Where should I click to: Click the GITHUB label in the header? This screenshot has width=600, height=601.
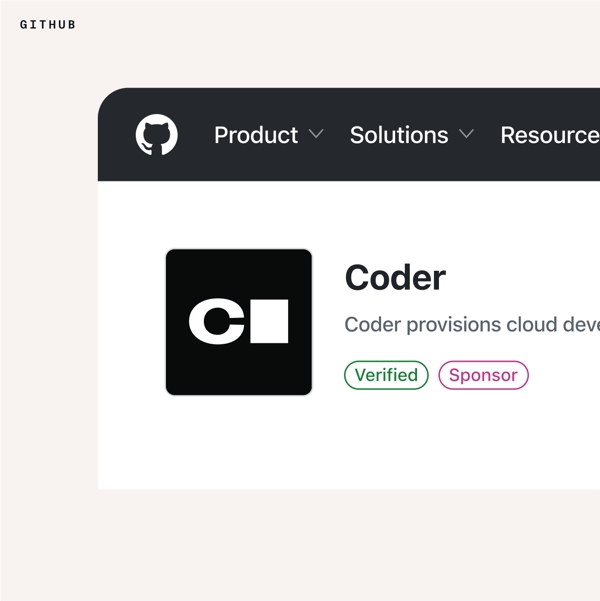tap(48, 25)
